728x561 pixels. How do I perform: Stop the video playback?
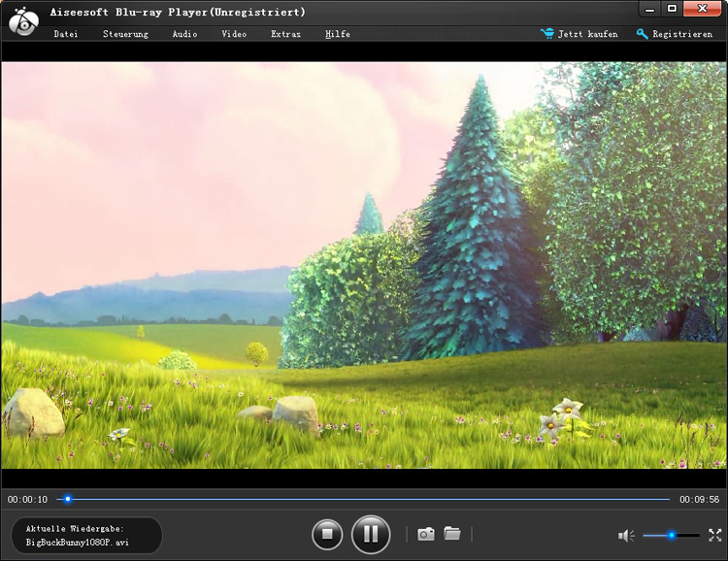[x=327, y=534]
